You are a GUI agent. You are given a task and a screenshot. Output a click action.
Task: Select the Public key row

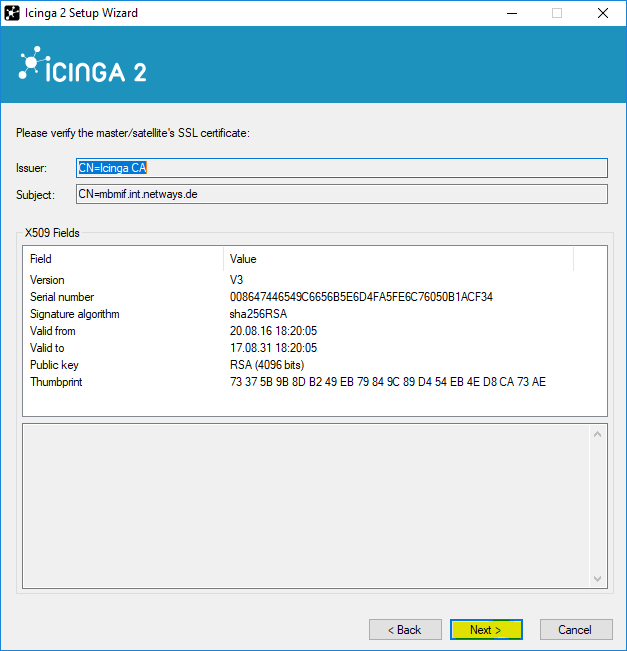click(315, 365)
